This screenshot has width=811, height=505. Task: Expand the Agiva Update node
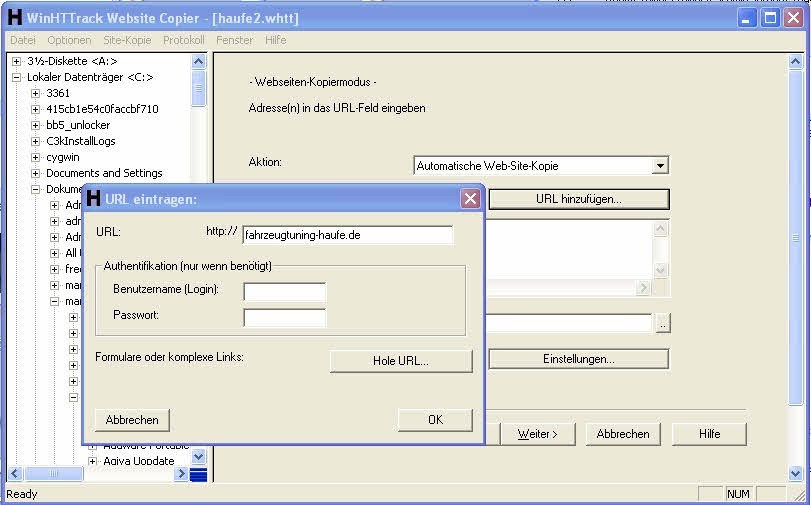pos(92,461)
